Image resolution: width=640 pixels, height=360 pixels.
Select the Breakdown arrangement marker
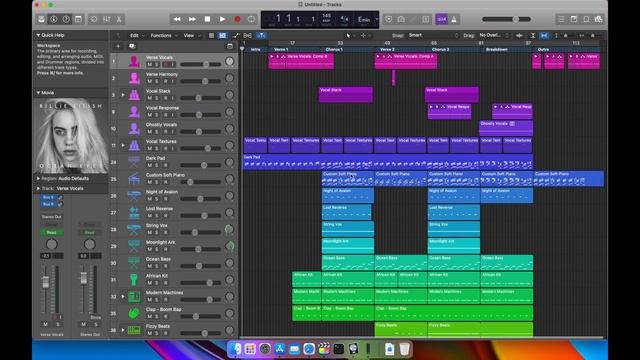[x=497, y=49]
